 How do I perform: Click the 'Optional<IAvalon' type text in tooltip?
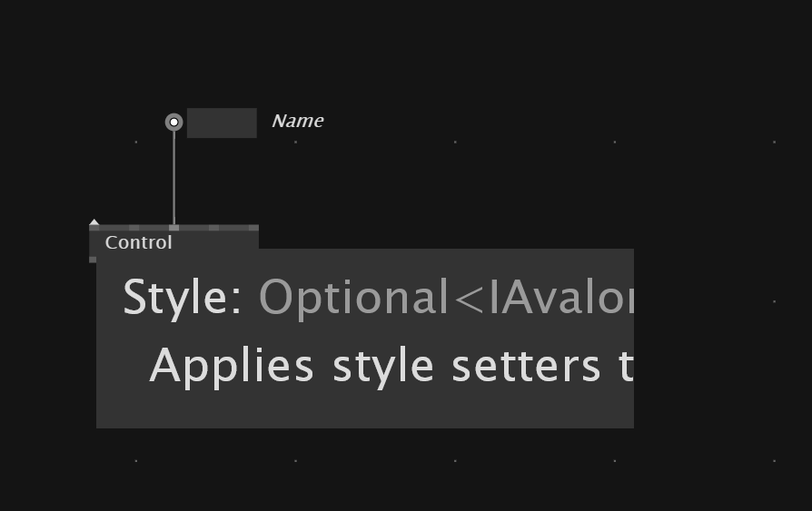point(445,297)
